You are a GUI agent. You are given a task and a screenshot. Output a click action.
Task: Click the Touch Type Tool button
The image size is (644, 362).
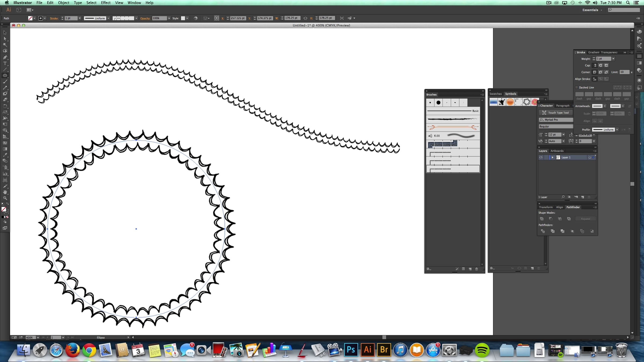click(555, 113)
